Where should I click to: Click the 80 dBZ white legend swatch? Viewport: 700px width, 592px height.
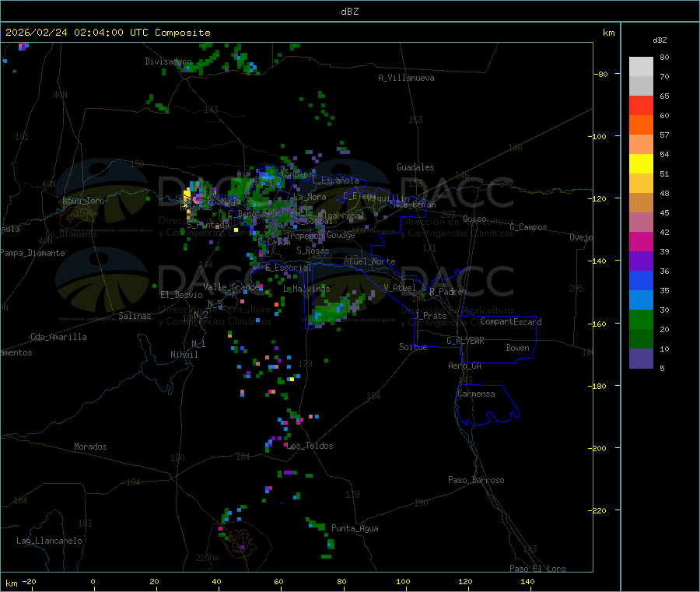[x=641, y=67]
